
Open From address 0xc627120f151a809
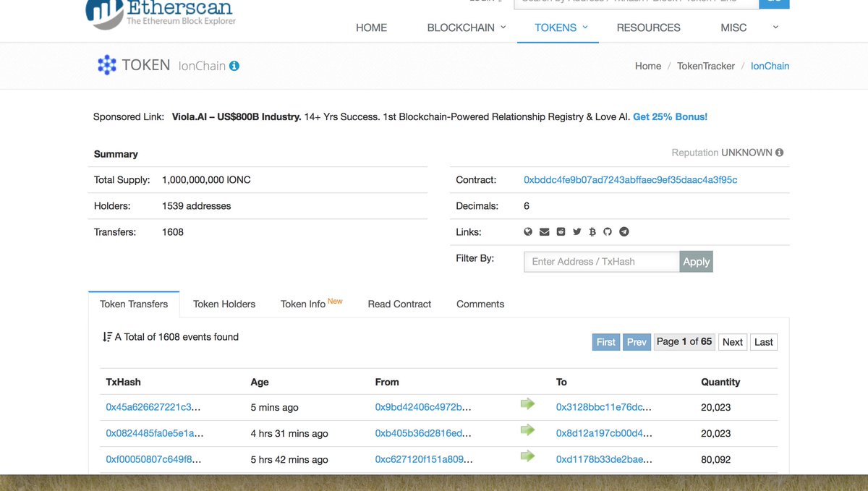click(x=424, y=459)
